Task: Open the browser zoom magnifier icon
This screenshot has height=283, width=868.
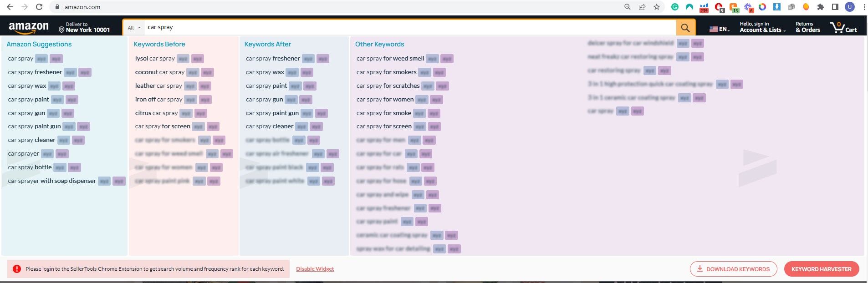Action: pos(627,7)
